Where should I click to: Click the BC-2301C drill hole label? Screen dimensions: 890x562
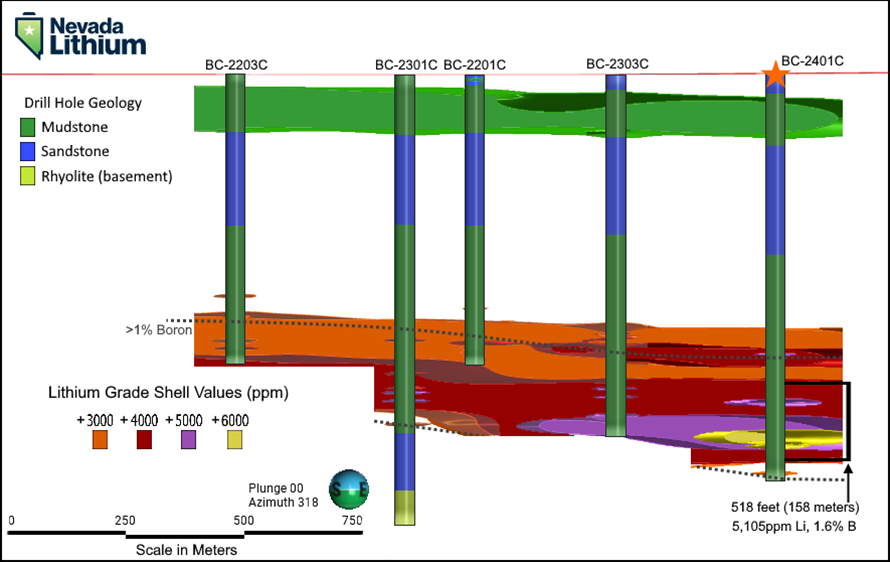click(x=406, y=65)
